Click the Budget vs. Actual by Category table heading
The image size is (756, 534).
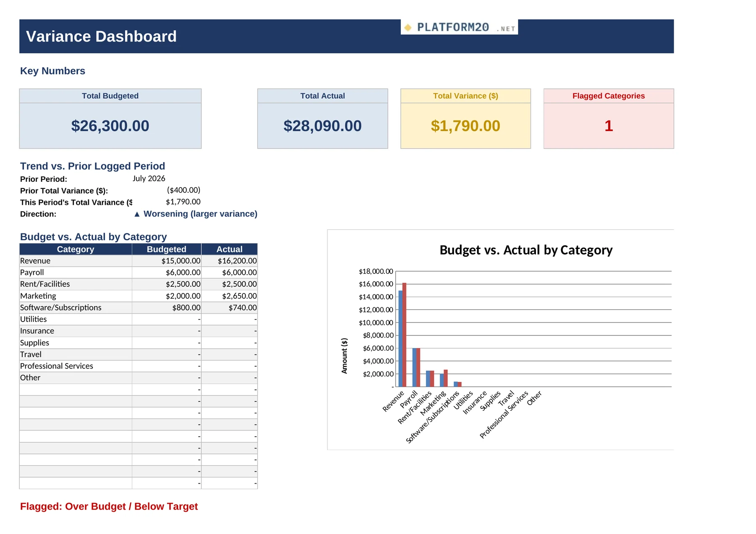[93, 237]
